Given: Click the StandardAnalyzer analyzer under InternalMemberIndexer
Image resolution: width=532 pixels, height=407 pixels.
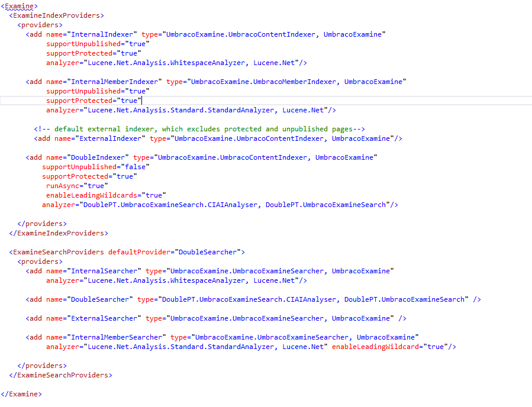Looking at the screenshot, I should [x=205, y=110].
